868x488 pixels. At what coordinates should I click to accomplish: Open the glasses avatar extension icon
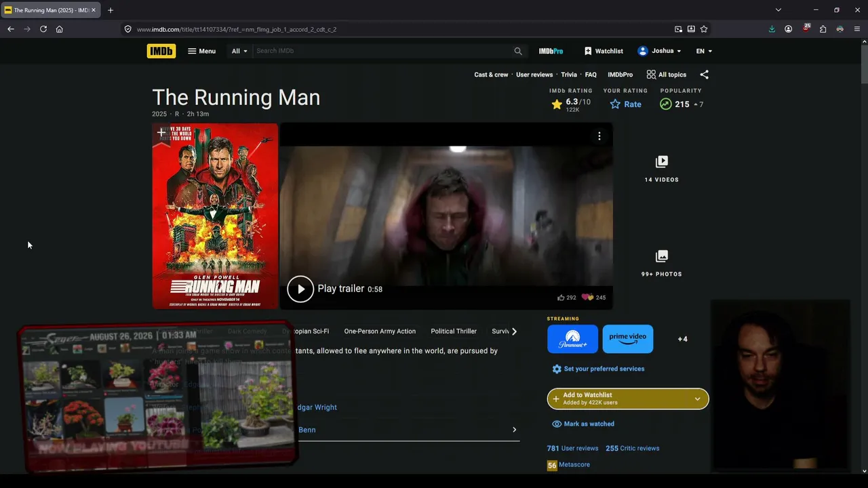[840, 29]
